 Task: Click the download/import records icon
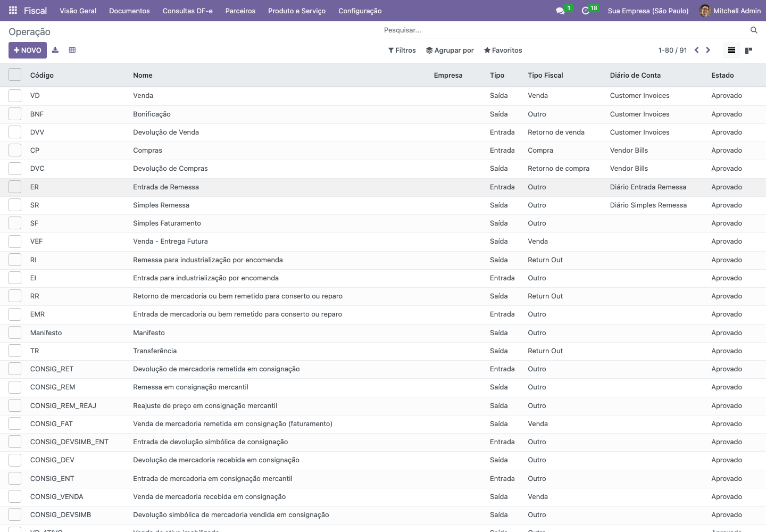click(55, 50)
